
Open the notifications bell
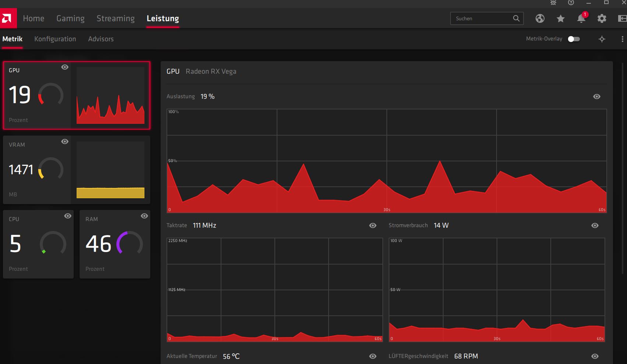coord(581,18)
